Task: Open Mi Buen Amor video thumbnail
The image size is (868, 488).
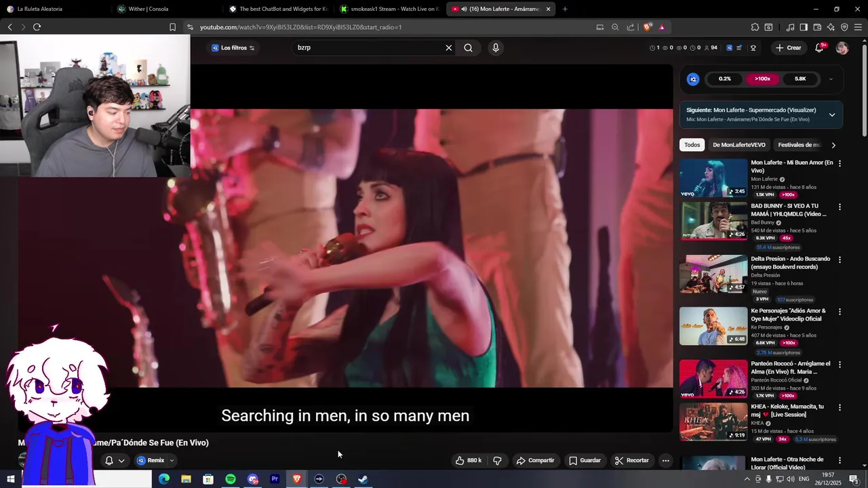Action: [713, 178]
